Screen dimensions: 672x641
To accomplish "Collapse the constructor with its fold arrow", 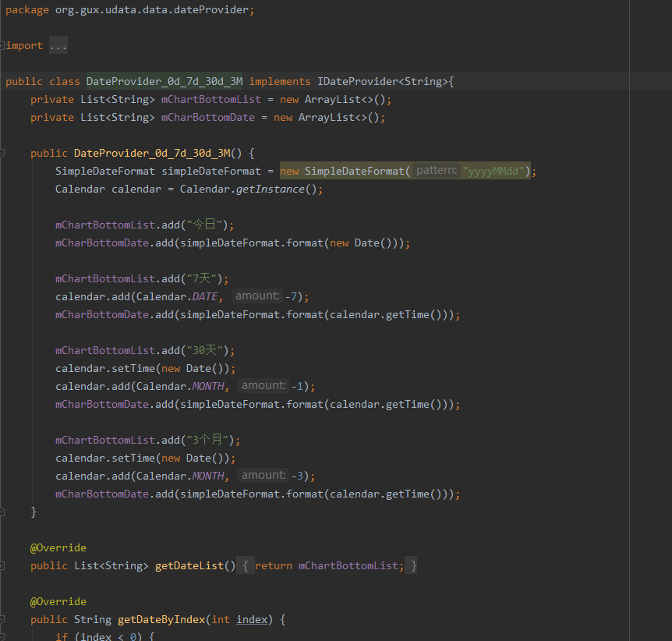I will click(x=5, y=153).
